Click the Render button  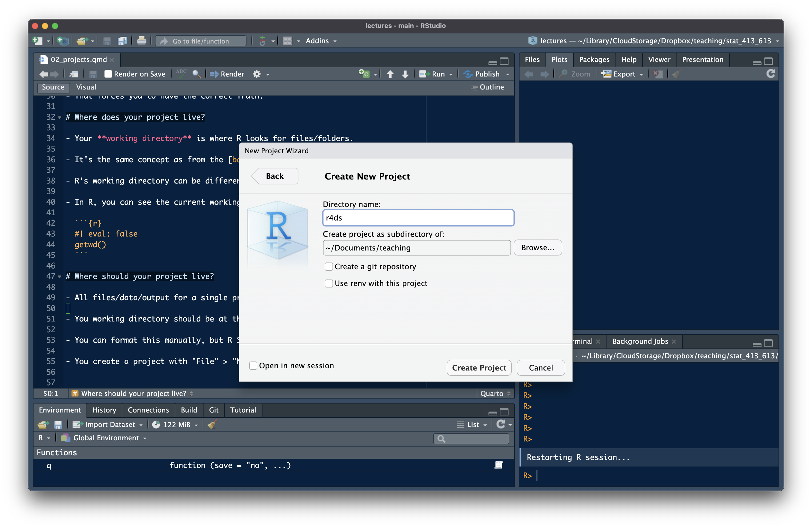tap(227, 74)
